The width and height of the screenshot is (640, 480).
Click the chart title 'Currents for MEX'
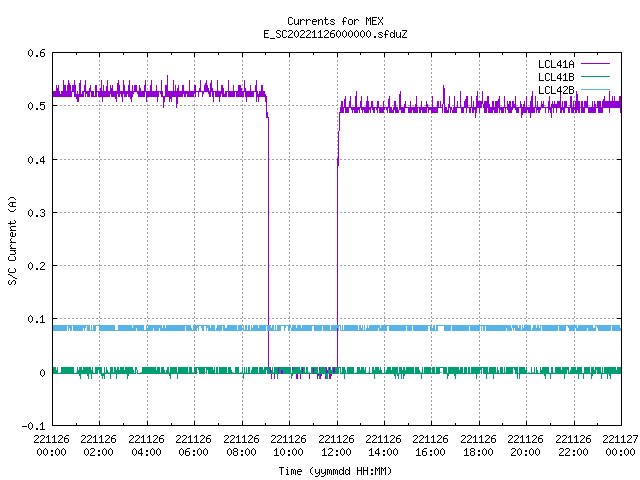[x=335, y=21]
